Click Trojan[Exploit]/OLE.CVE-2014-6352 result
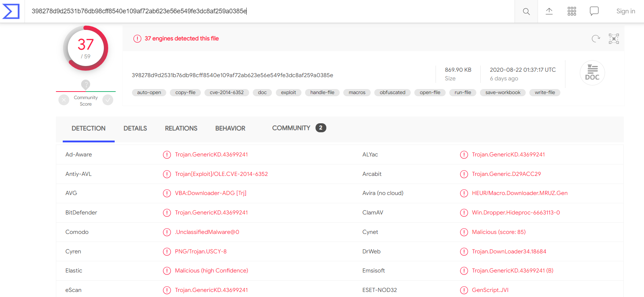Viewport: 644px width, 297px height. (221, 174)
